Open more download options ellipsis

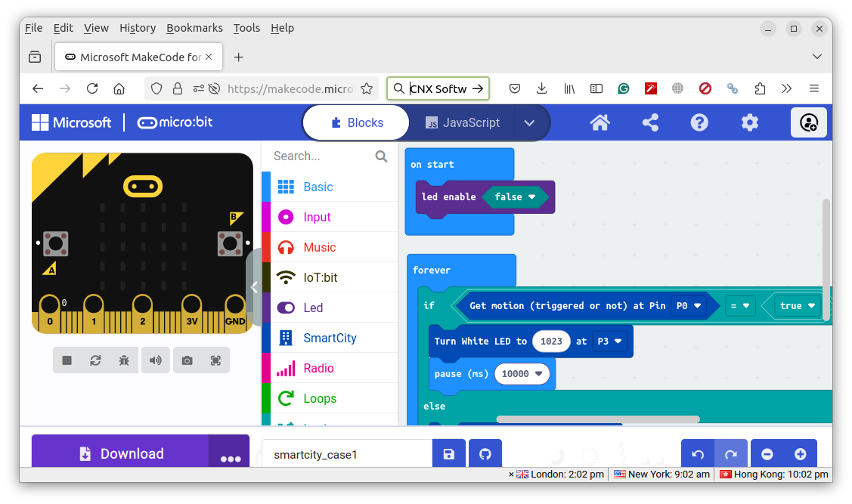coord(231,452)
